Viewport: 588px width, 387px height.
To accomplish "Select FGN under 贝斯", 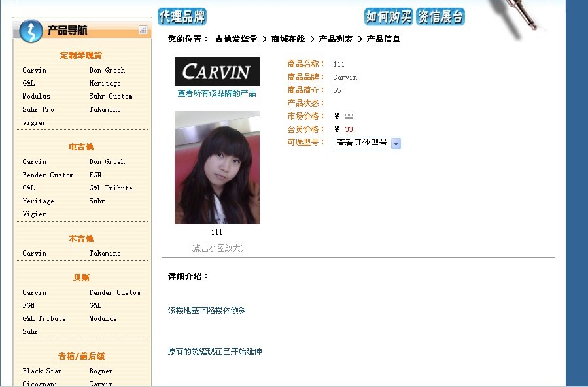I will pos(29,305).
